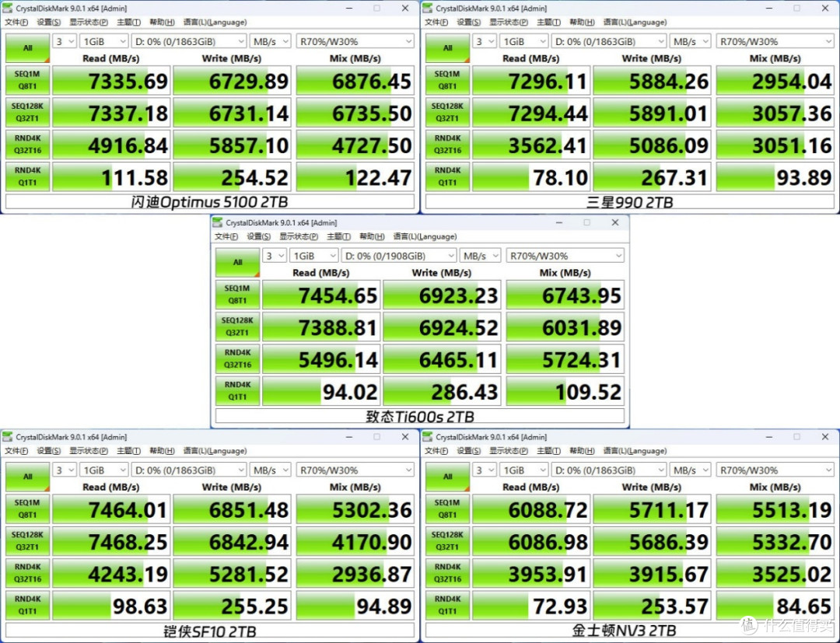Click the 109.52 mix result
The height and width of the screenshot is (643, 840).
pos(565,391)
